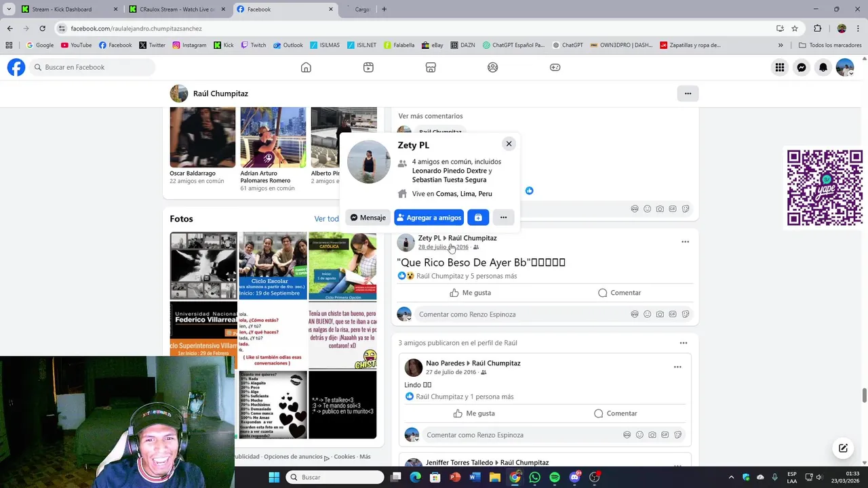
Task: Switch to the Stream - Kick Dashboard tab
Action: click(68, 9)
